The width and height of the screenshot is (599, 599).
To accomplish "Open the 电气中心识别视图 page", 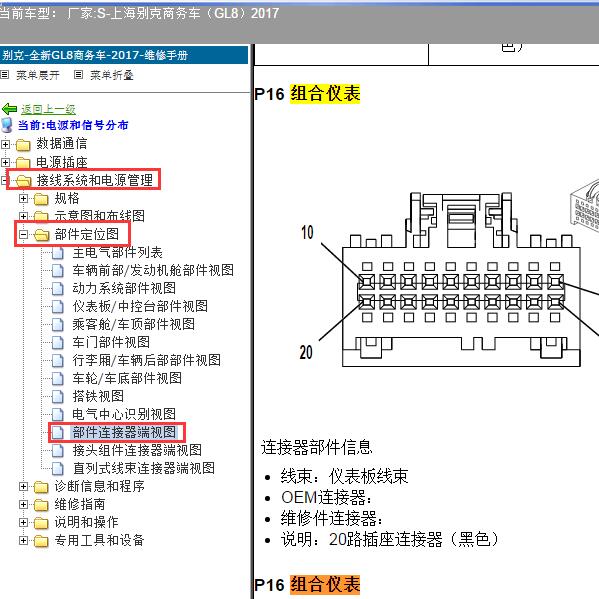I will pyautogui.click(x=124, y=414).
